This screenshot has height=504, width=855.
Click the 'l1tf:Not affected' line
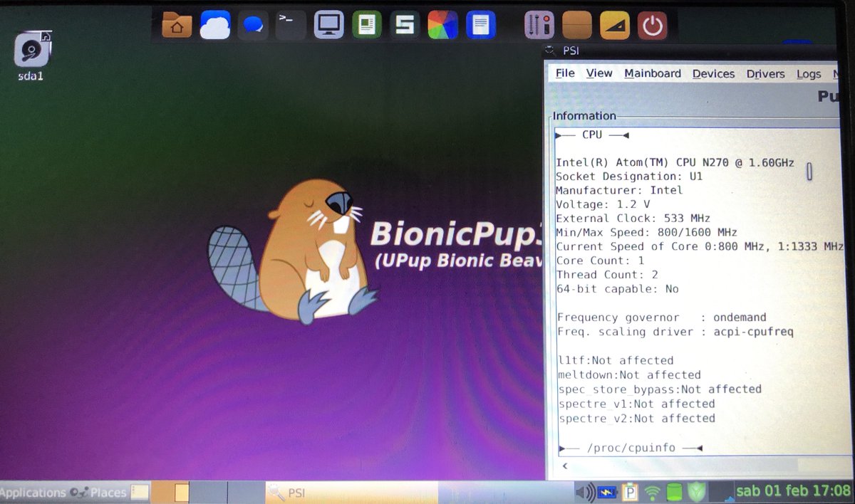click(x=616, y=360)
